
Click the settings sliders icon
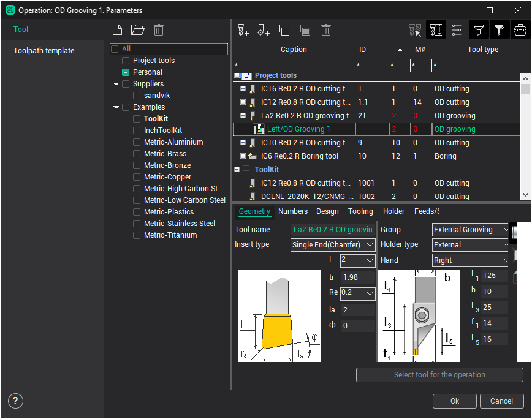457,29
